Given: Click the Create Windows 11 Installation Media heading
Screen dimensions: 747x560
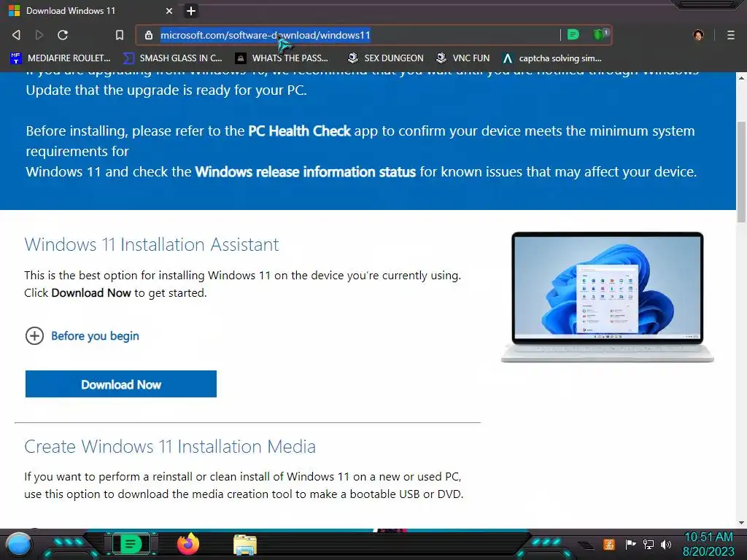Looking at the screenshot, I should tap(170, 446).
